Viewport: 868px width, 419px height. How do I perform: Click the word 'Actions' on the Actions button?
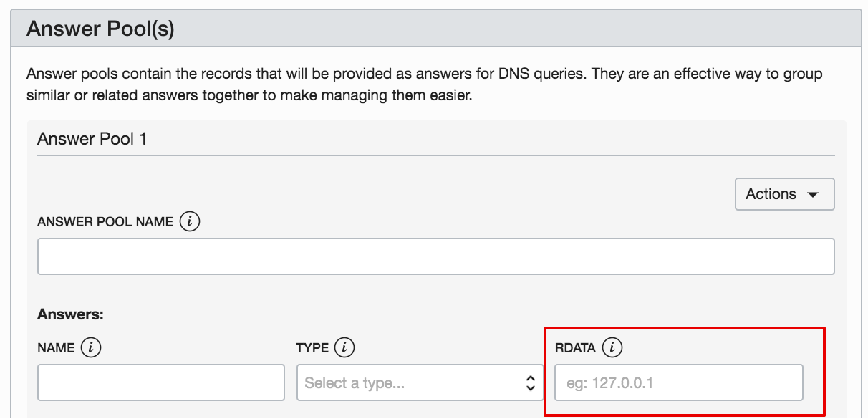pyautogui.click(x=771, y=194)
